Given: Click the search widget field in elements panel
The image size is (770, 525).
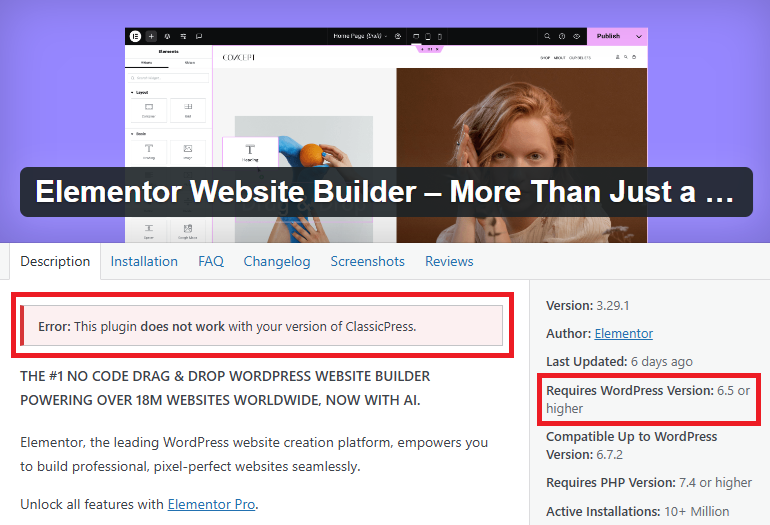Looking at the screenshot, I should pos(168,78).
